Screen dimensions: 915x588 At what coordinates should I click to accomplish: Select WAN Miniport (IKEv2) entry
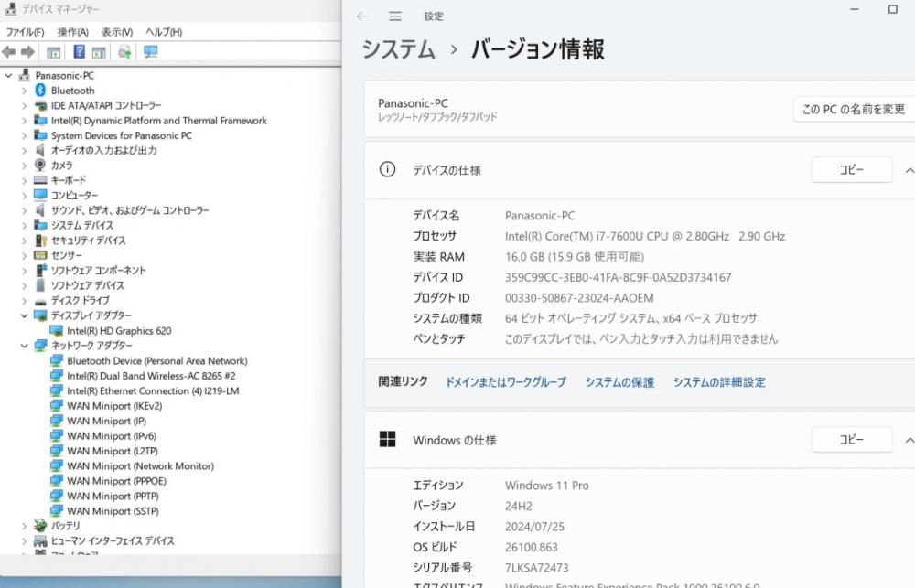[114, 406]
